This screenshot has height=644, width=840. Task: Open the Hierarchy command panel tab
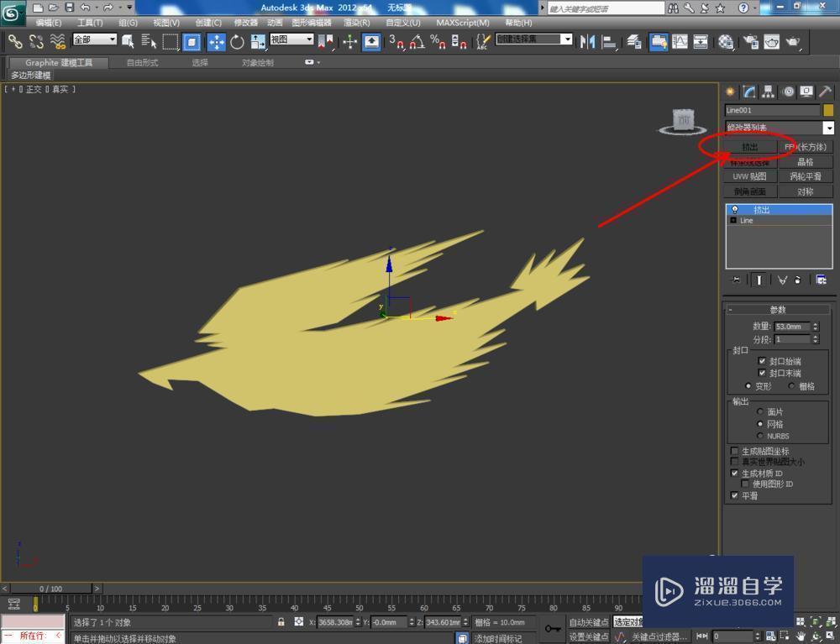click(768, 92)
